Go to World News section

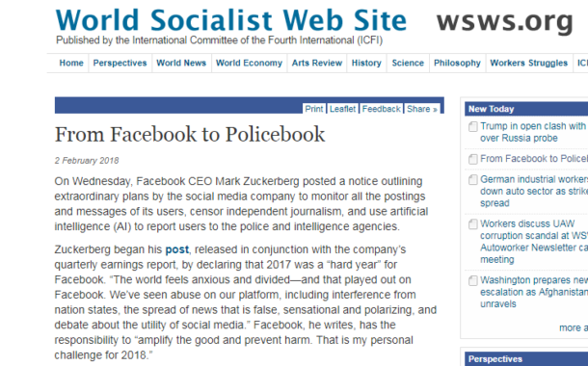pyautogui.click(x=181, y=63)
